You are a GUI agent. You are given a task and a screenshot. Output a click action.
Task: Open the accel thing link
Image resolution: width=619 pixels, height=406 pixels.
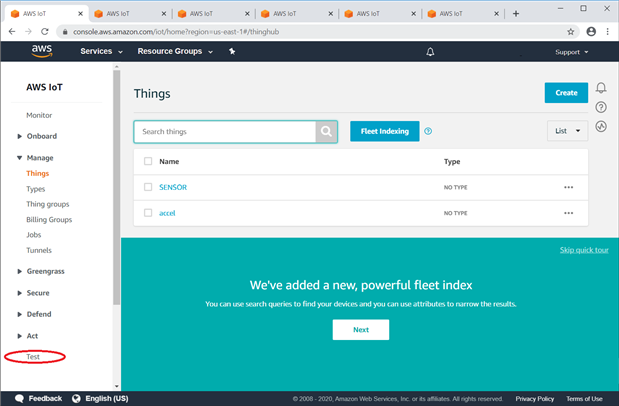(x=167, y=213)
